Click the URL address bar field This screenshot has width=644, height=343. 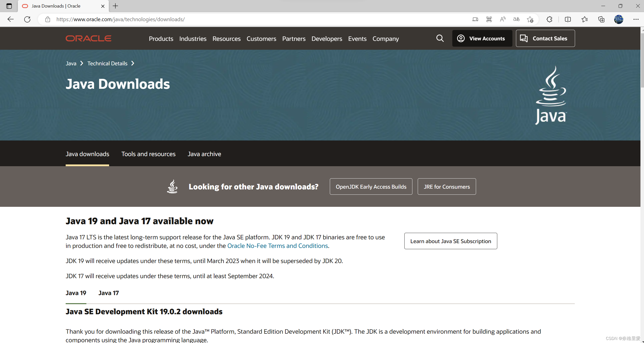(x=253, y=19)
